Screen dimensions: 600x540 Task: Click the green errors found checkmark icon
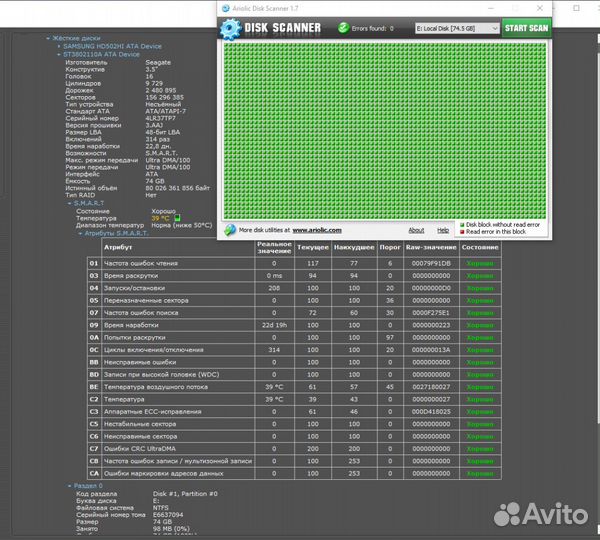point(344,28)
